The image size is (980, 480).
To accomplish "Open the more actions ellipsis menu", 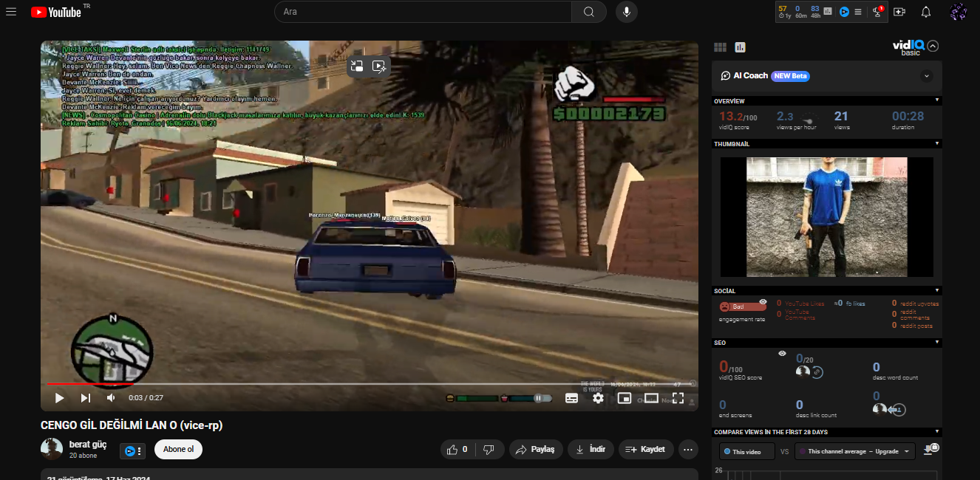I will (x=688, y=449).
